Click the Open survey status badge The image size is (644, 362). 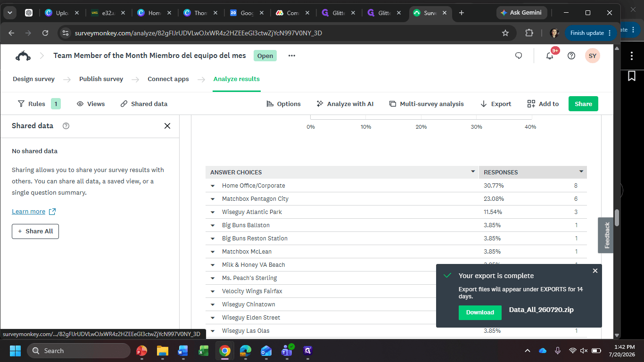[x=265, y=56]
